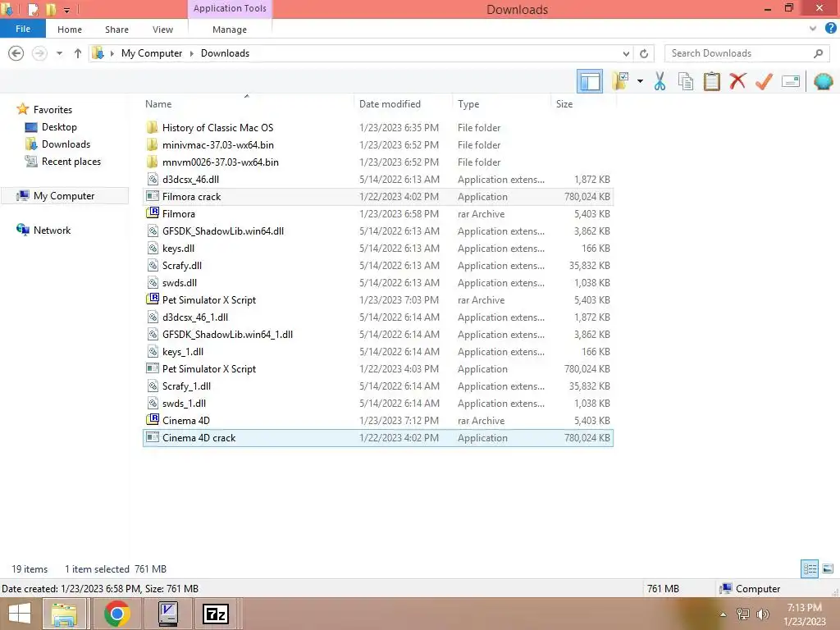
Task: Sort by the Size column header
Action: point(583,104)
